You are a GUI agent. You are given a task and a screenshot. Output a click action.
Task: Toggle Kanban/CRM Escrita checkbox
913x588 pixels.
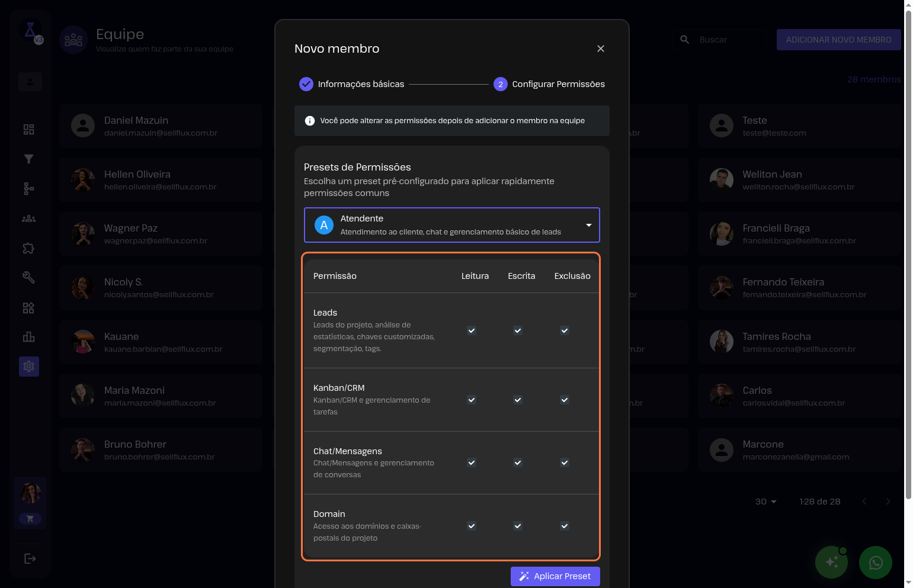(x=517, y=400)
